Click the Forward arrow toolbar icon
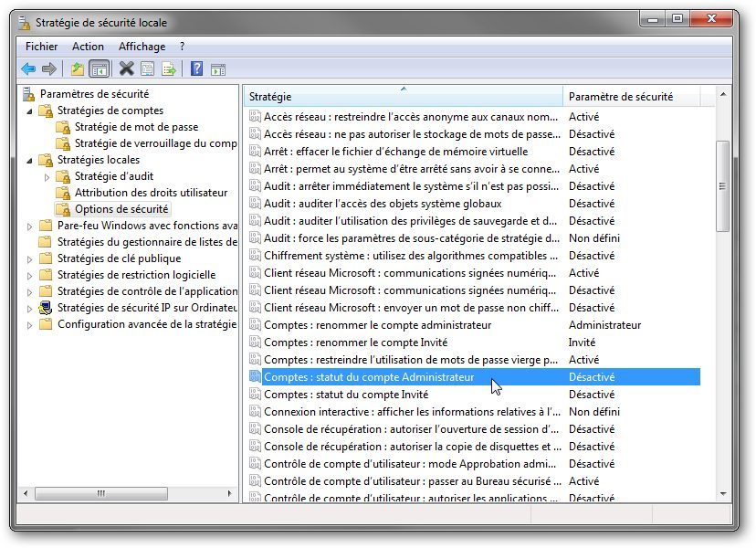Image resolution: width=756 pixels, height=548 pixels. [x=49, y=68]
